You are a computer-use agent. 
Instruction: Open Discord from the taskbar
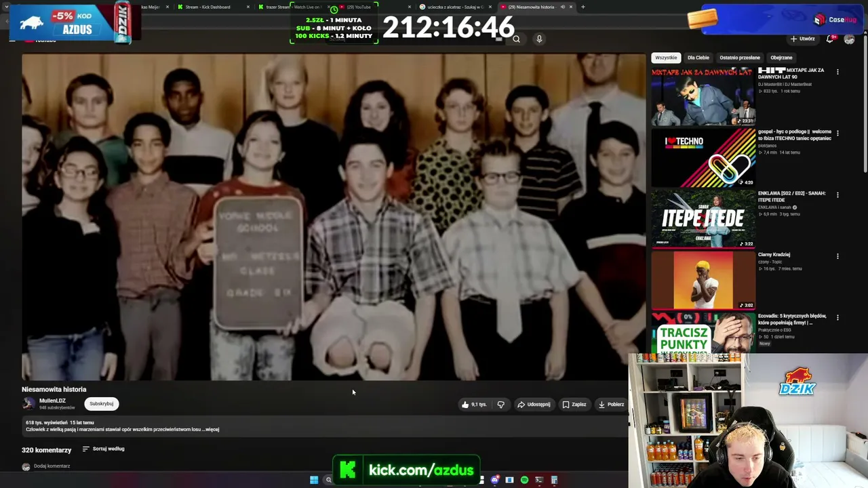tap(495, 480)
